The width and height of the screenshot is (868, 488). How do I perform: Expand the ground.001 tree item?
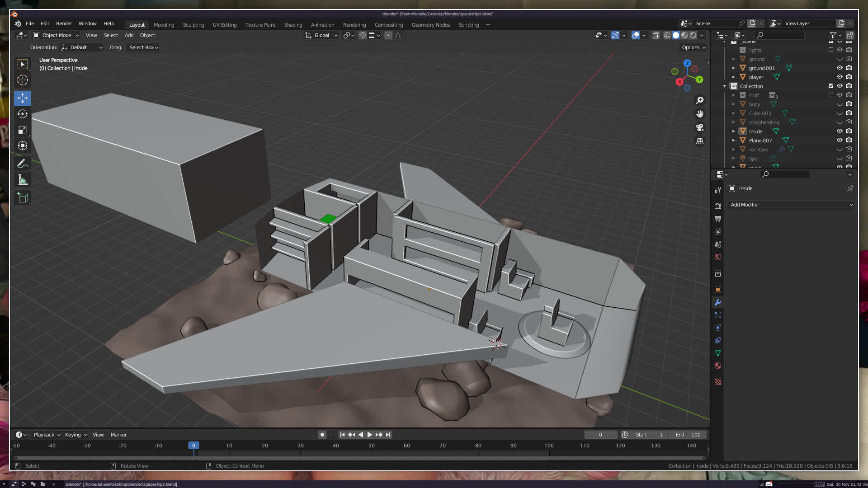tap(734, 68)
